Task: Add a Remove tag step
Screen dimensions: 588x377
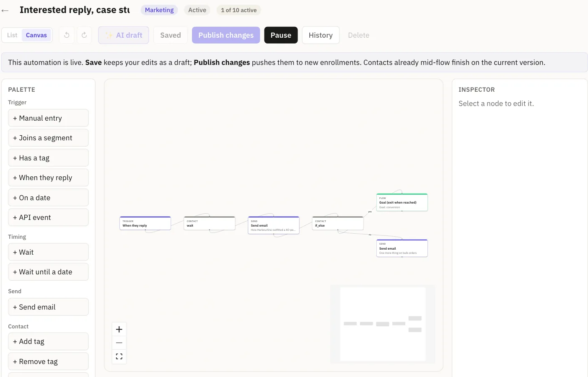Action: (x=48, y=362)
